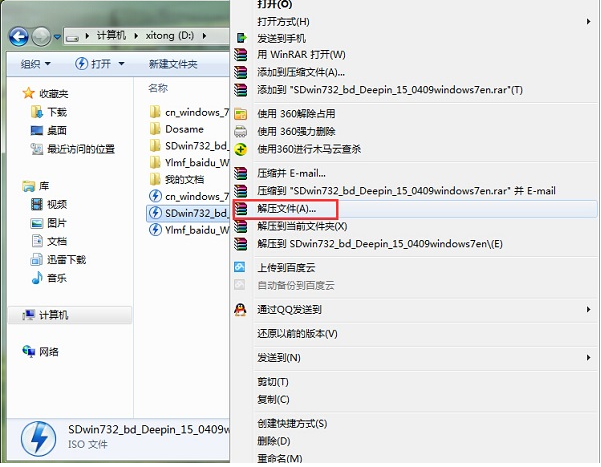Select the cn_windows_7 folder

coord(189,112)
